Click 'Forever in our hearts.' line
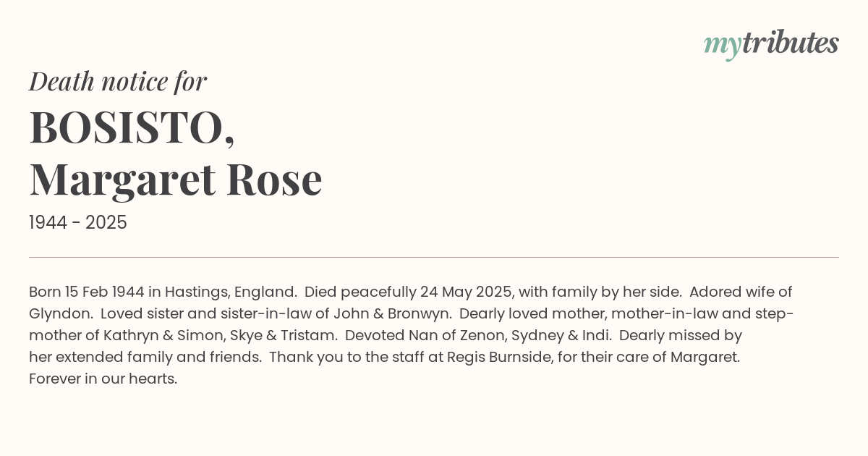Viewport: 868px width, 456px height. [103, 379]
